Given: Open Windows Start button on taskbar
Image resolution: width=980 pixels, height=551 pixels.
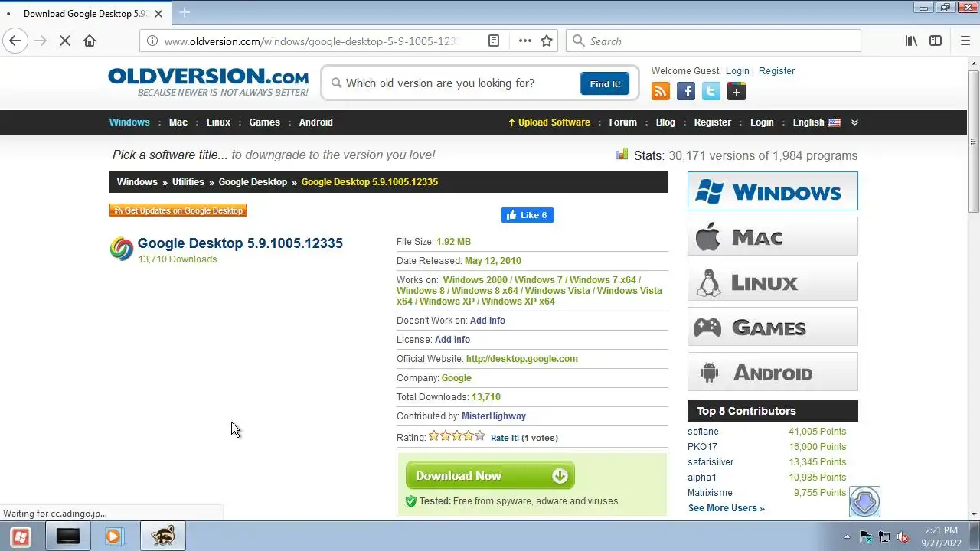Looking at the screenshot, I should pos(21,536).
